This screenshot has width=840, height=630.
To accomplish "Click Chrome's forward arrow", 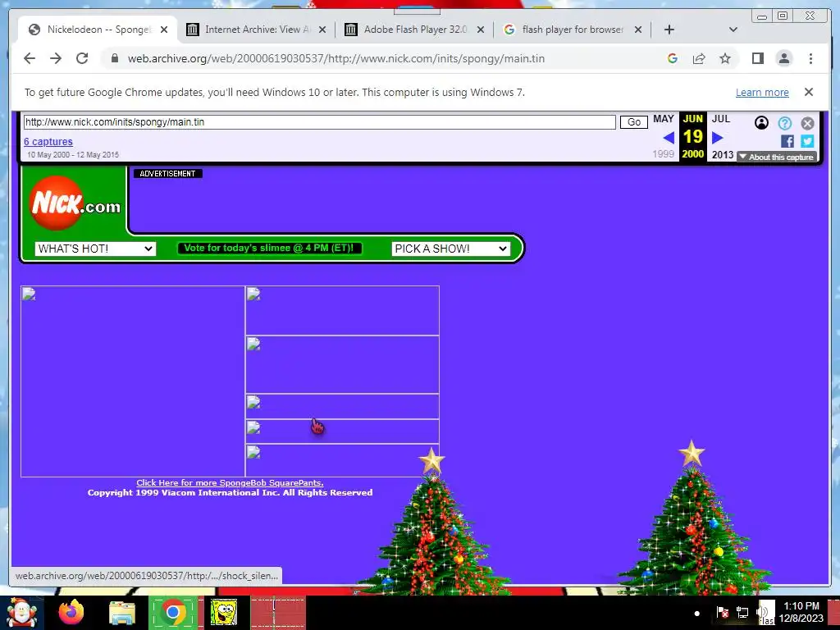I will tap(56, 58).
